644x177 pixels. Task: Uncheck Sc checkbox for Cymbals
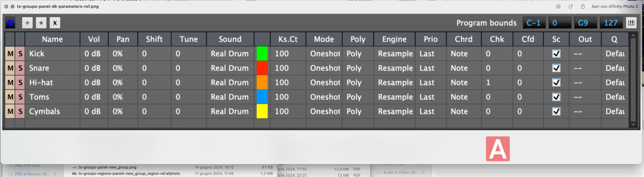(x=556, y=111)
